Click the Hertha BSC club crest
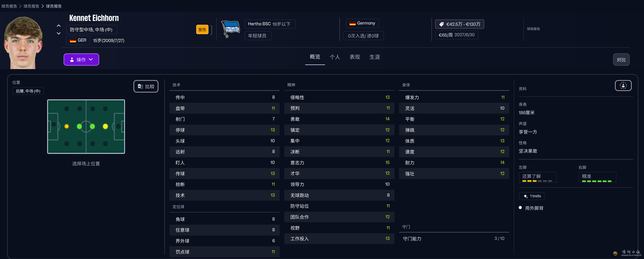644x259 pixels. 230,29
